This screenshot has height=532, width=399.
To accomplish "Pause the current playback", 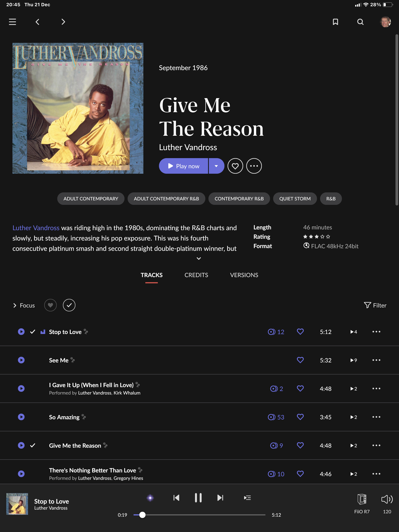I will [198, 498].
